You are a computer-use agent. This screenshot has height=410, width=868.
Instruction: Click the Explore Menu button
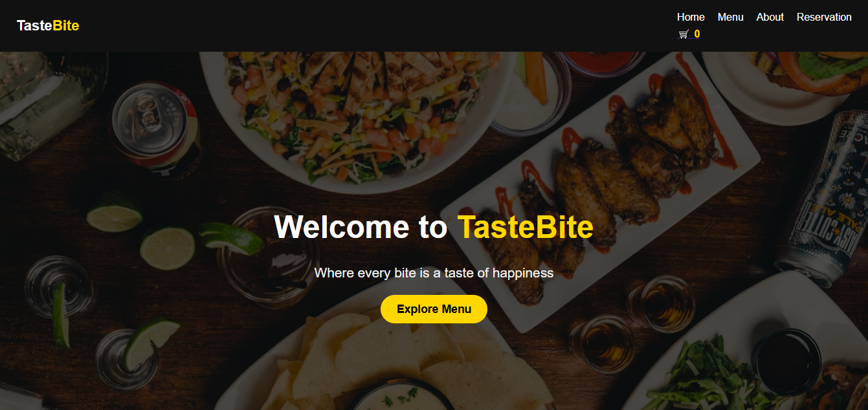[434, 309]
